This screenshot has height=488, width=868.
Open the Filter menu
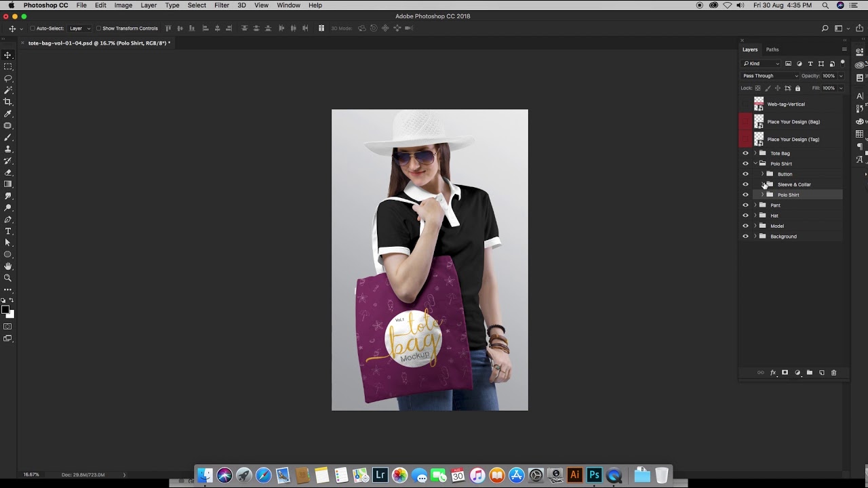coord(222,5)
